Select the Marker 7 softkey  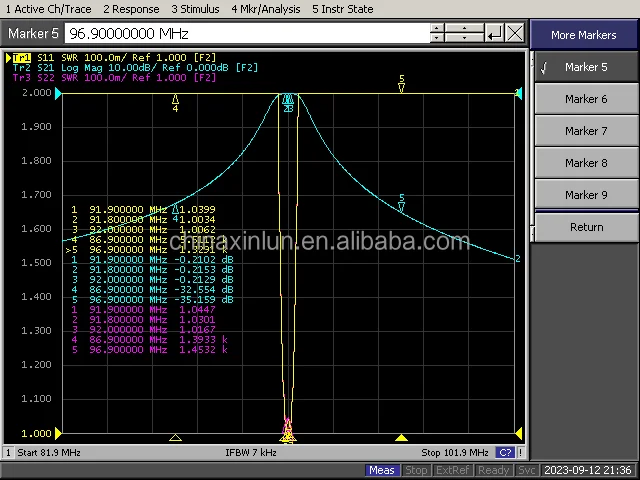[585, 131]
